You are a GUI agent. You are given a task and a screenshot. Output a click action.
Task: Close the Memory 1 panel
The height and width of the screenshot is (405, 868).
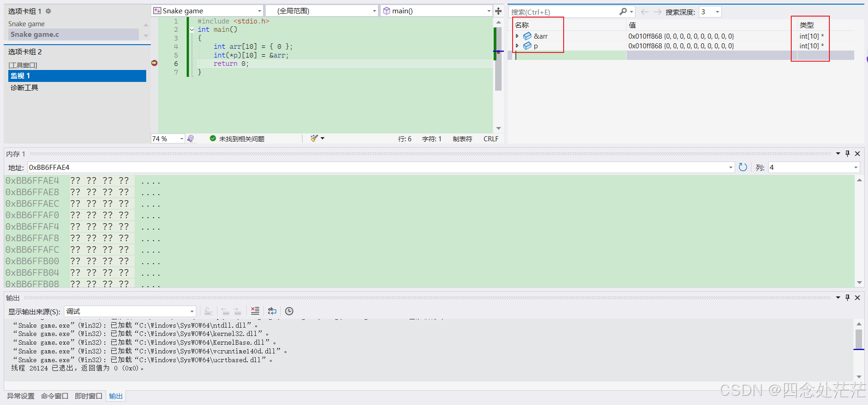click(x=857, y=154)
